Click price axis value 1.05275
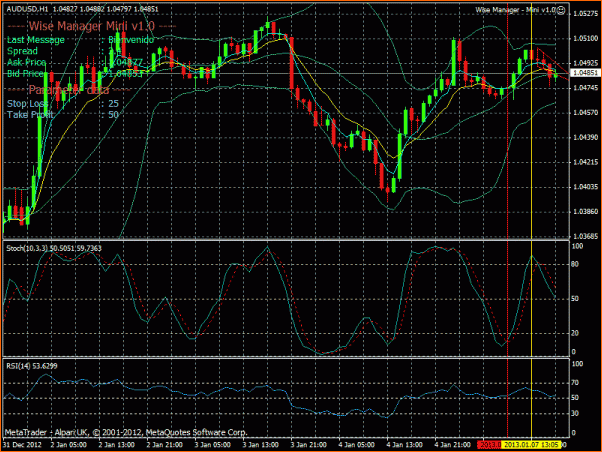 [x=585, y=13]
